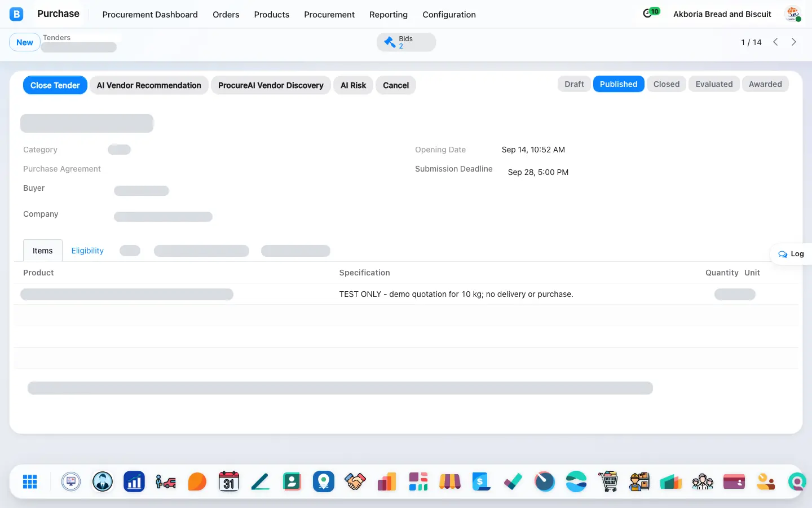Click AI Vendor Recommendation button
Viewport: 812px width, 508px height.
pyautogui.click(x=149, y=85)
